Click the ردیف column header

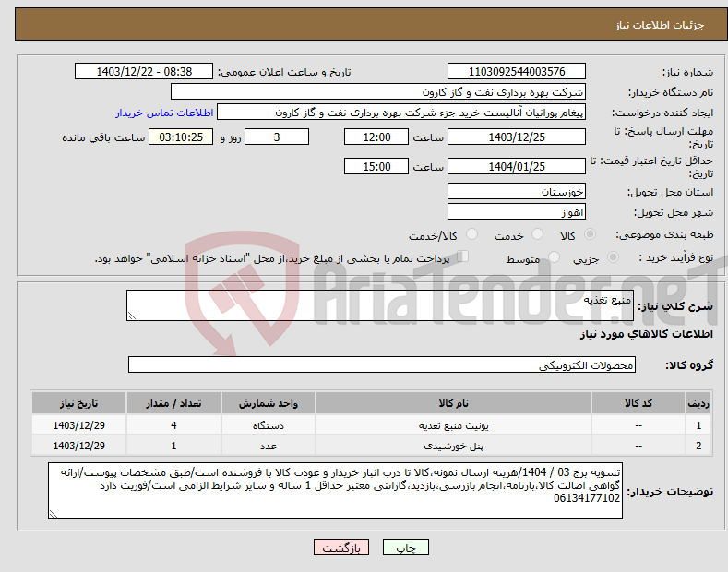pyautogui.click(x=698, y=403)
